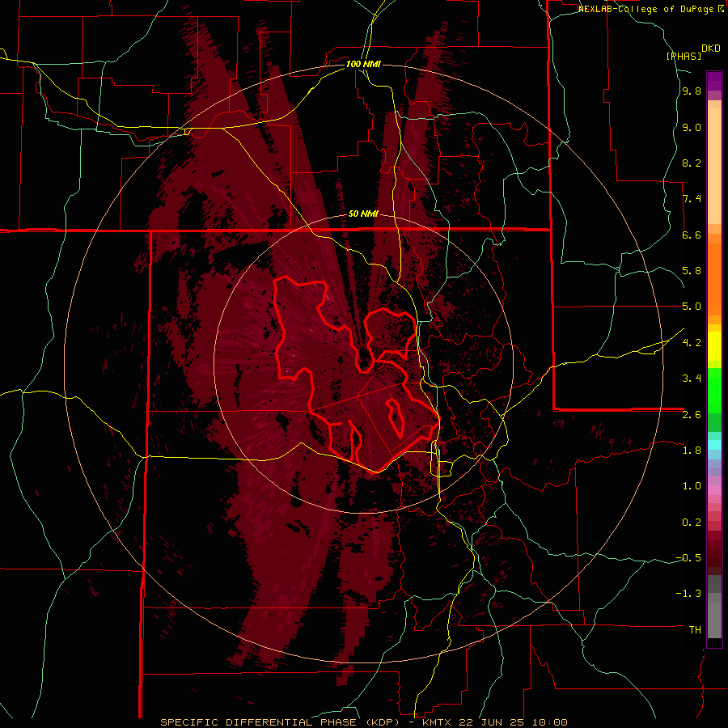
Task: Click the 9.0 scale value
Action: click(692, 127)
